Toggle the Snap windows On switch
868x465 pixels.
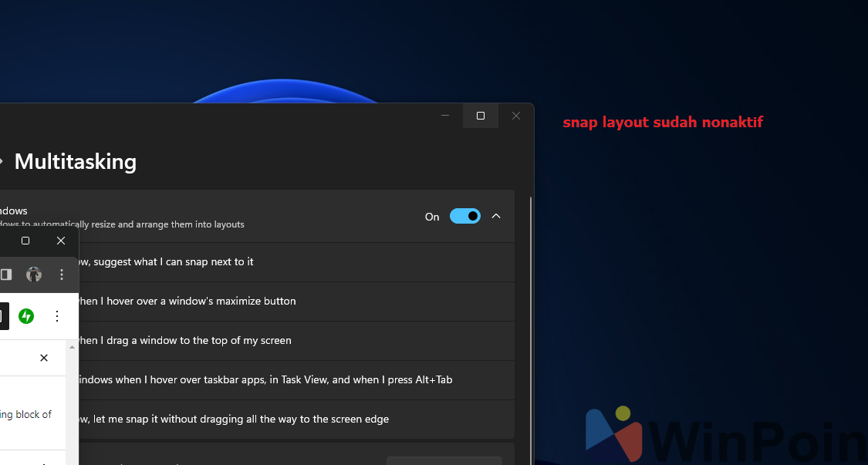click(x=464, y=216)
